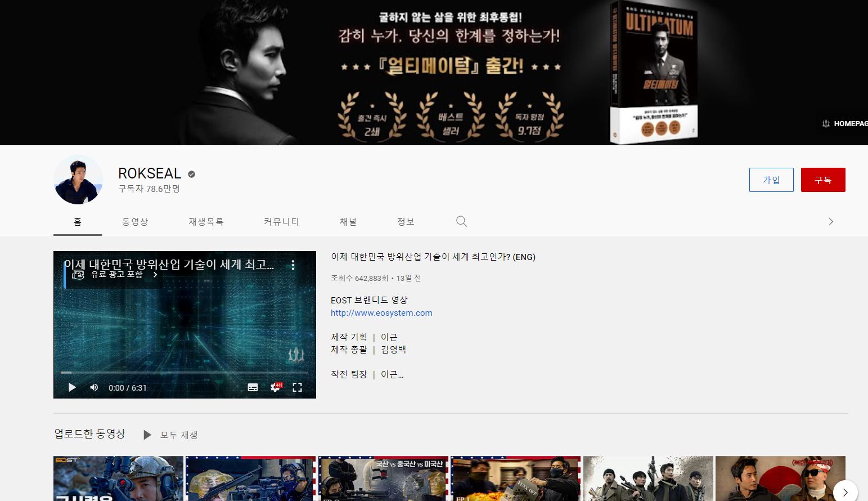Switch to the 동영상 tab
Viewport: 868px width, 501px height.
click(x=135, y=222)
